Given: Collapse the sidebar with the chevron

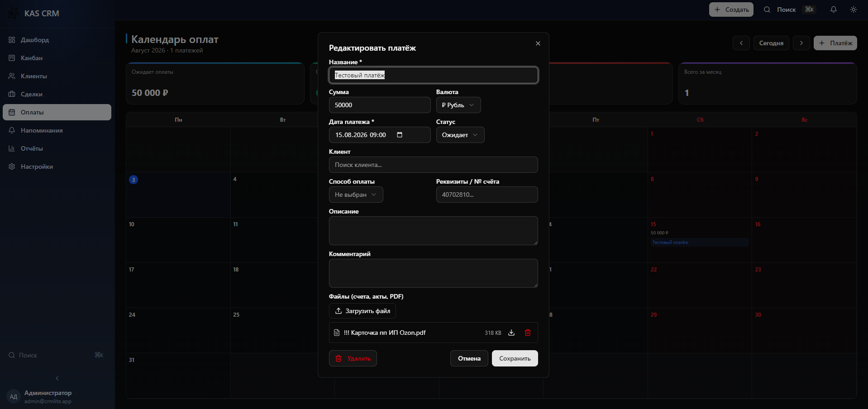Looking at the screenshot, I should pyautogui.click(x=57, y=378).
